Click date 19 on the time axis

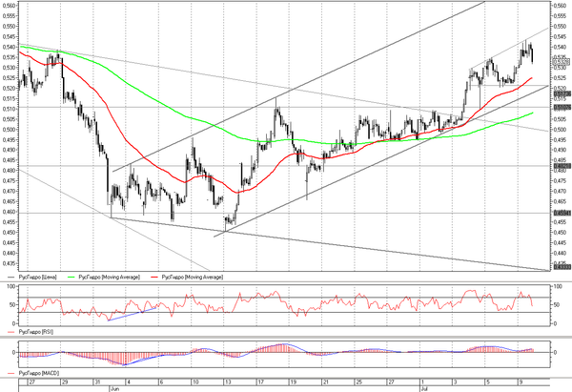click(x=294, y=382)
